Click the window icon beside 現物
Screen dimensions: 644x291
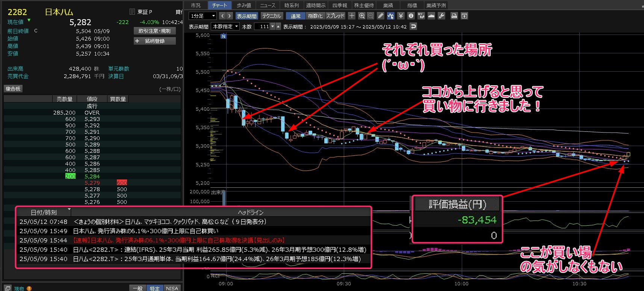coord(8,288)
